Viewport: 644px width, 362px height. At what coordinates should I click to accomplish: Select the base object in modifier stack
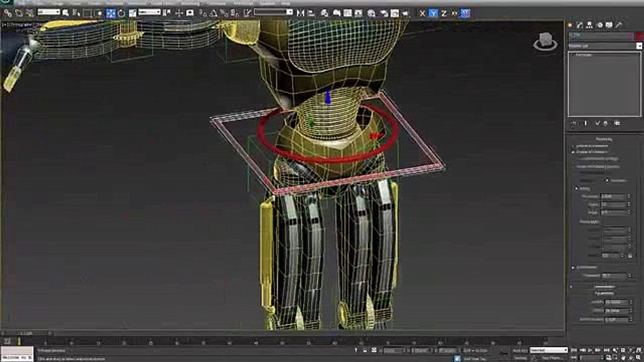click(584, 55)
